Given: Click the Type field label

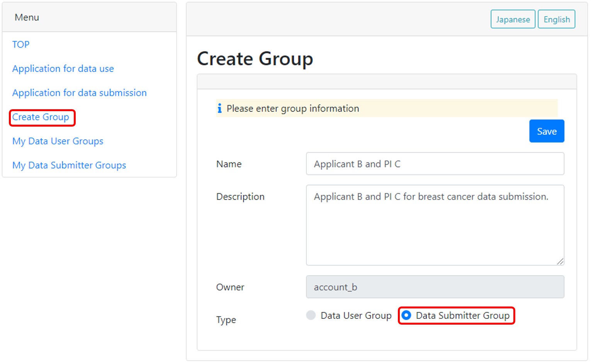Looking at the screenshot, I should (226, 320).
